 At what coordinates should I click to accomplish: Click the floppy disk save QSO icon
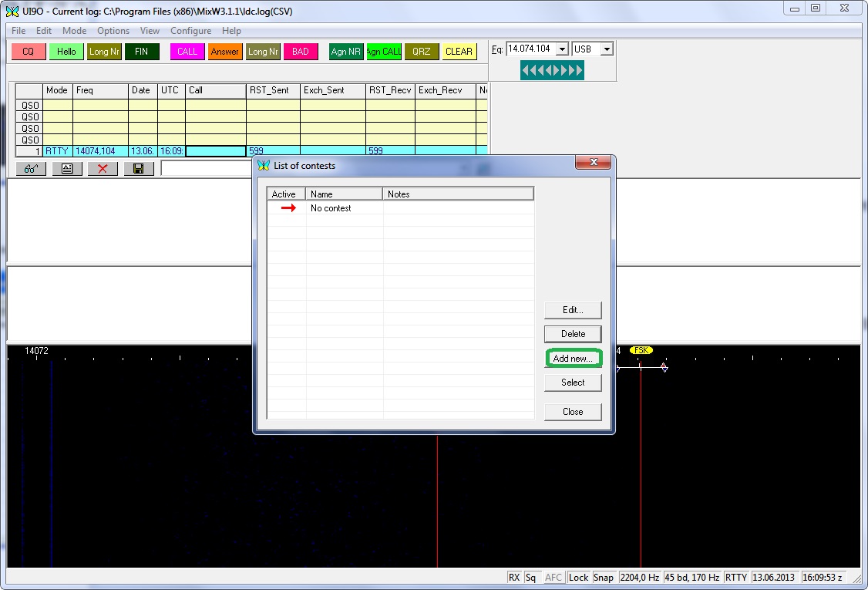(139, 168)
